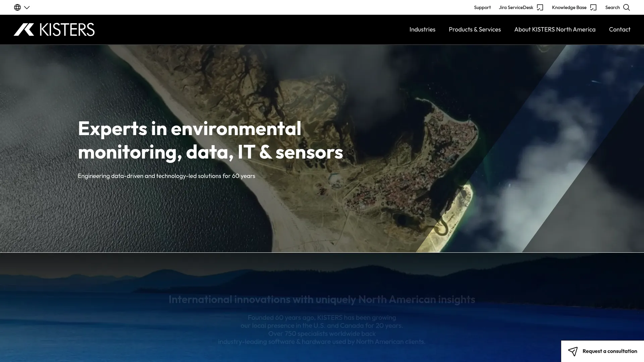This screenshot has width=644, height=362.
Task: Click the globe language icon
Action: pyautogui.click(x=17, y=7)
